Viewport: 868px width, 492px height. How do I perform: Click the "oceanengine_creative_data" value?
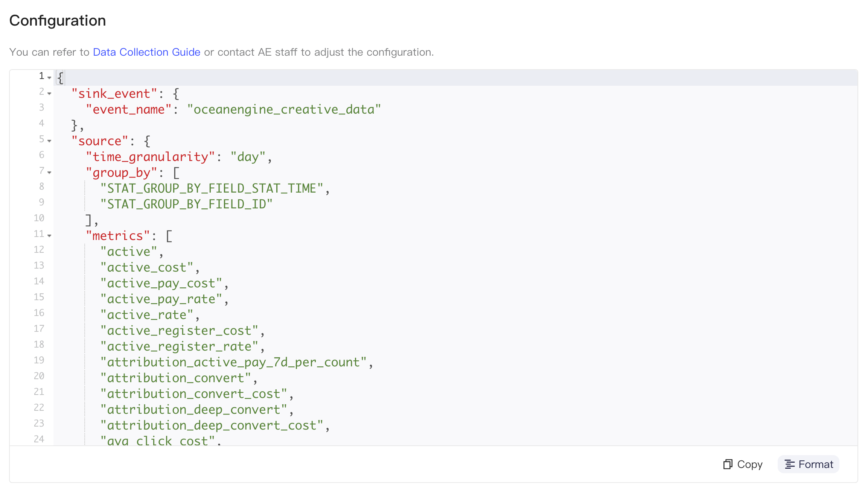[284, 109]
